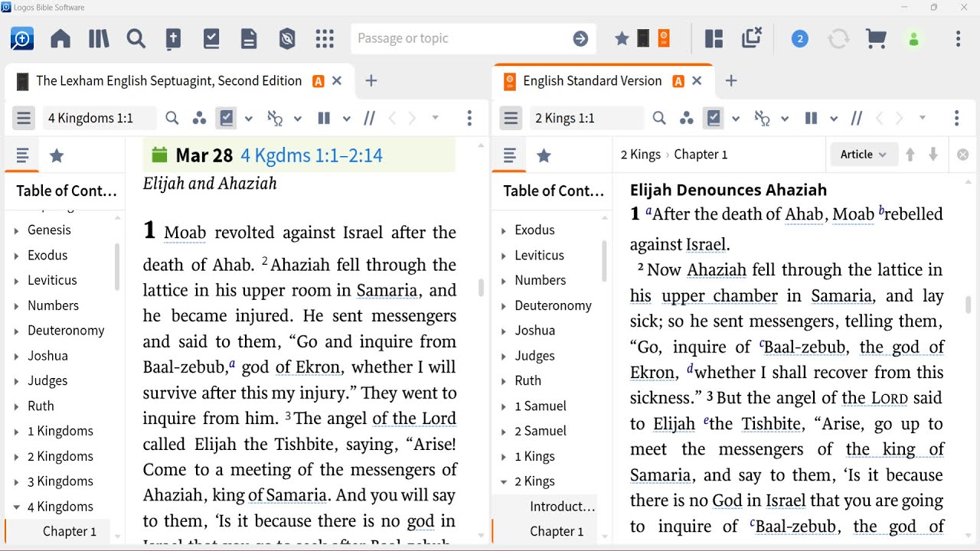The width and height of the screenshot is (980, 551).
Task: Click the close all panels icon
Action: click(x=752, y=37)
